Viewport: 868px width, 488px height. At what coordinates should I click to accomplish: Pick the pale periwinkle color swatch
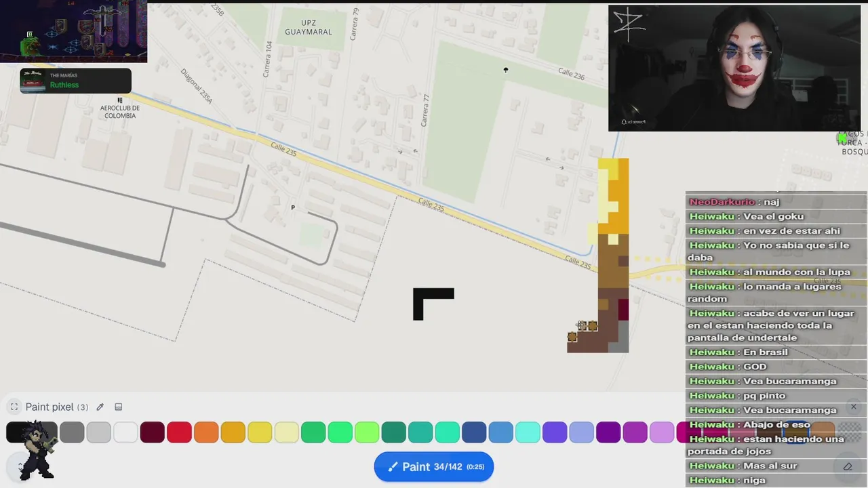(x=582, y=432)
